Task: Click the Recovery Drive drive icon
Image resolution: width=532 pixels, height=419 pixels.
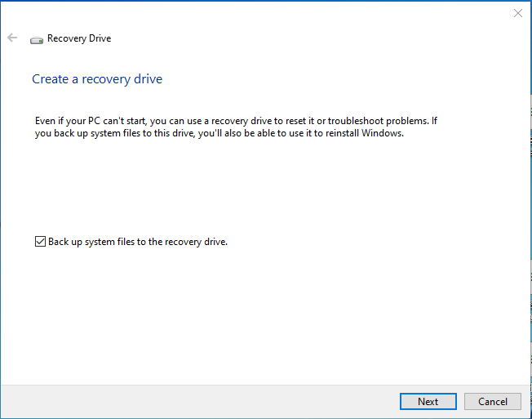Action: coord(37,39)
